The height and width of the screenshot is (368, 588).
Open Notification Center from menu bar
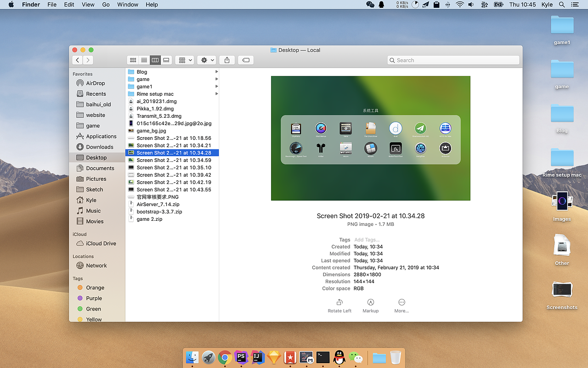click(575, 5)
